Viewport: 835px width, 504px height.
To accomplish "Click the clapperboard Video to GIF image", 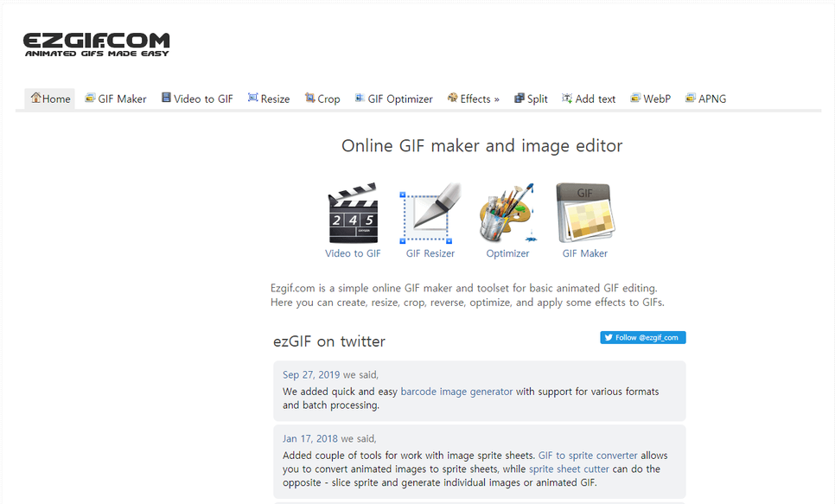I will point(353,213).
